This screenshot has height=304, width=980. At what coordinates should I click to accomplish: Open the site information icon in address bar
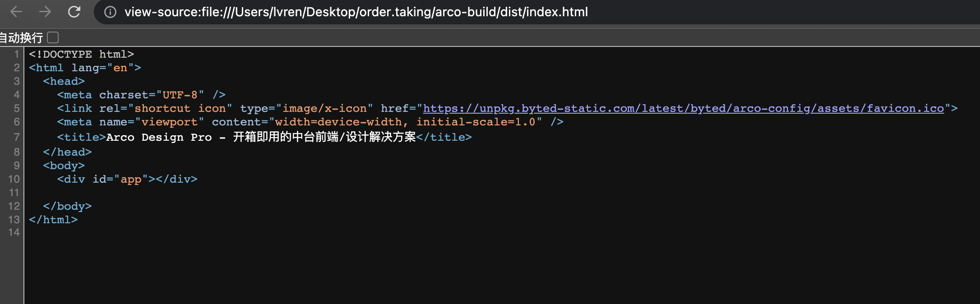110,12
